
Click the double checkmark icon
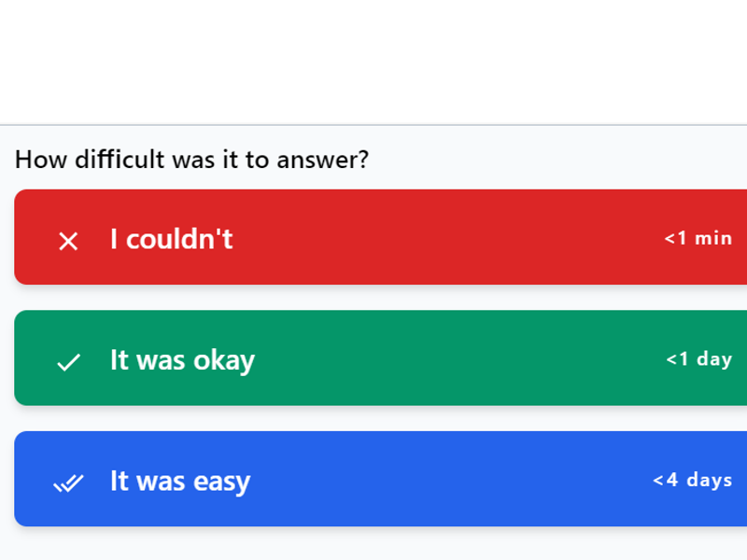pyautogui.click(x=68, y=483)
